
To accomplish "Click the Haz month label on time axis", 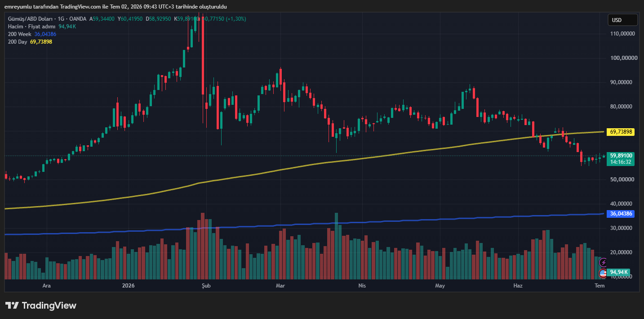I will [518, 286].
